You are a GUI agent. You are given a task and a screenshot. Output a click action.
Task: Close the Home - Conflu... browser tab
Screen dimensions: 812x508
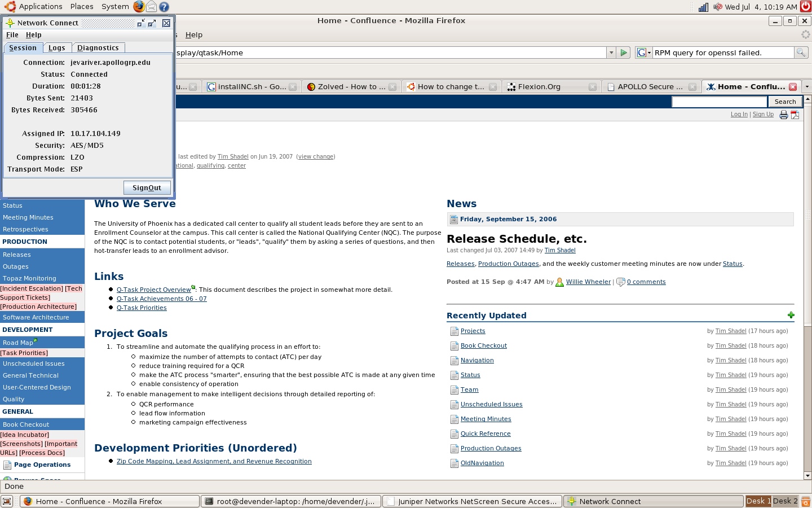[793, 86]
